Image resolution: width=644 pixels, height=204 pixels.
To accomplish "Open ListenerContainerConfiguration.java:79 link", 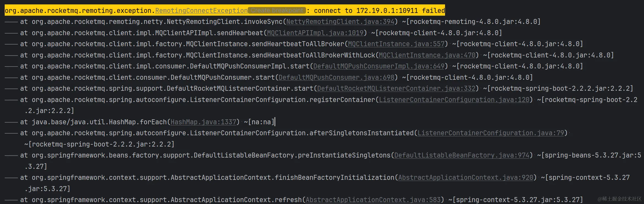I will 491,133.
